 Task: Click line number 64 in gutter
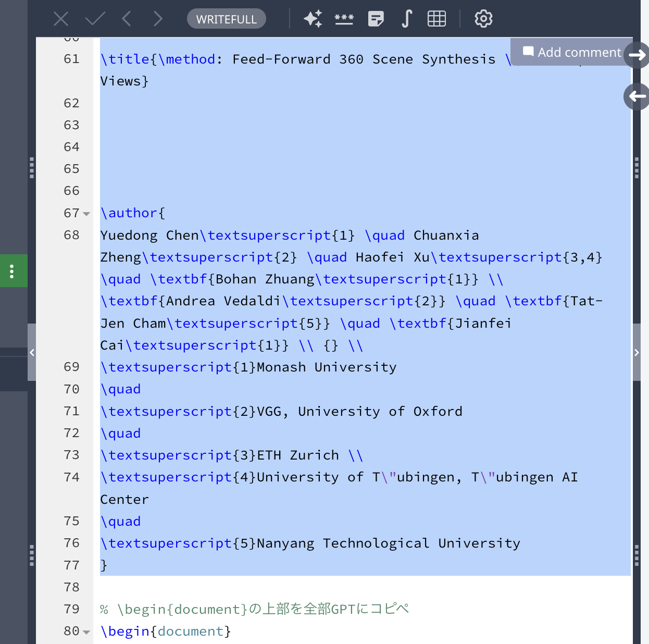(x=72, y=147)
